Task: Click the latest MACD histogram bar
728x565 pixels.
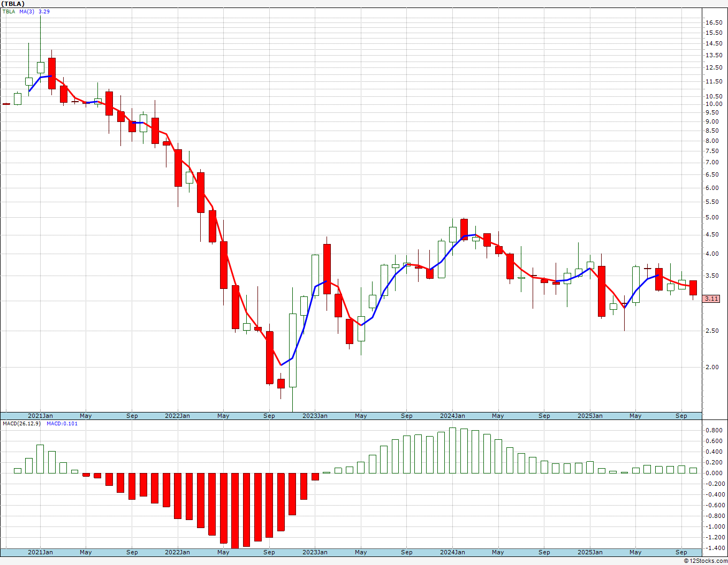Action: click(x=693, y=470)
